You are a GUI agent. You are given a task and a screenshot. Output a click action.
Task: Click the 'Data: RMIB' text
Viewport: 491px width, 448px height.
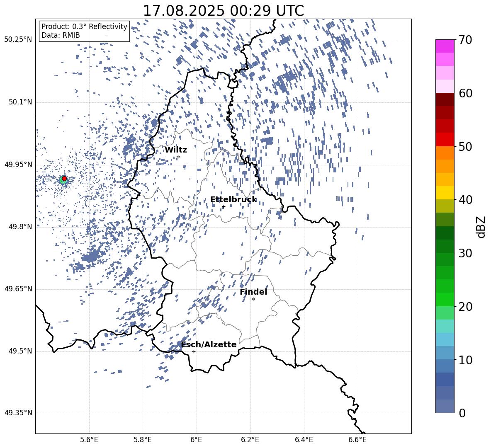click(x=61, y=35)
